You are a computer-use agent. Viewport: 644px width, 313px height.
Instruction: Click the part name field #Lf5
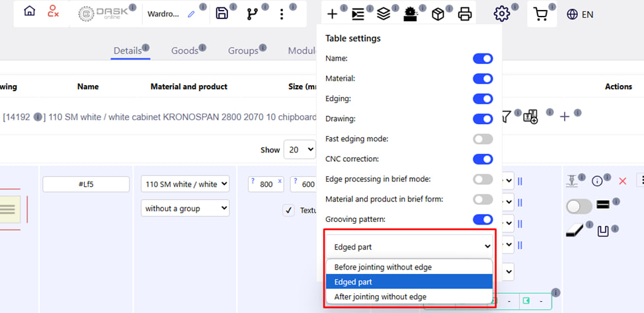[86, 184]
